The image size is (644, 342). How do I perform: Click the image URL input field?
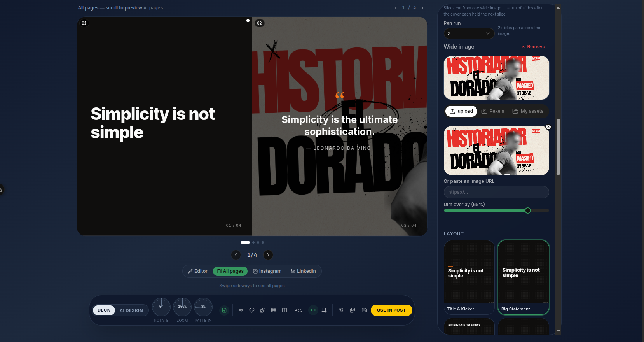tap(496, 192)
